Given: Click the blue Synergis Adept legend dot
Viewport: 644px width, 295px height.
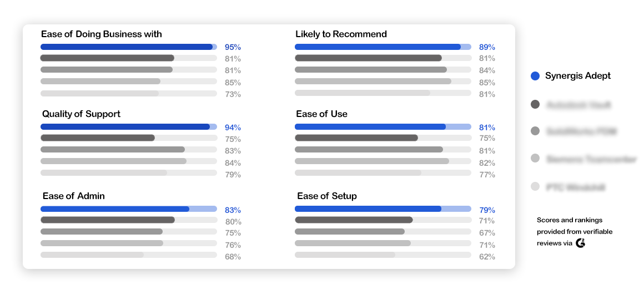Looking at the screenshot, I should pos(535,76).
